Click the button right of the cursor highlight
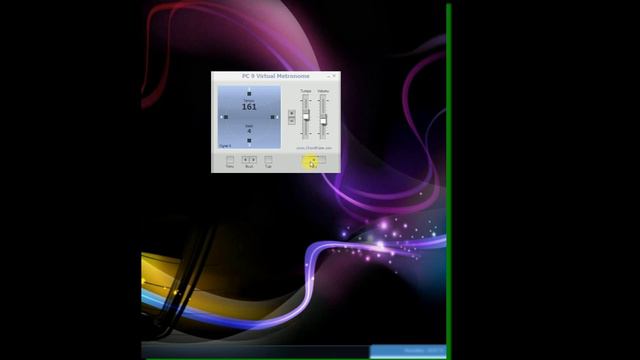 pos(322,160)
